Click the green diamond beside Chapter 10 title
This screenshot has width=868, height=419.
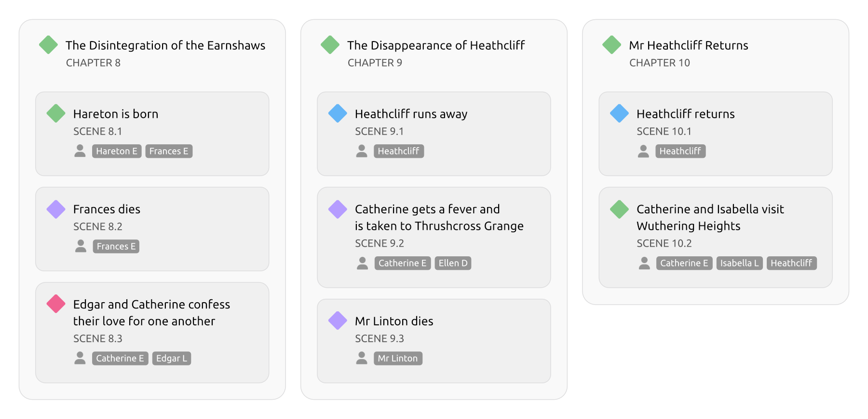611,45
